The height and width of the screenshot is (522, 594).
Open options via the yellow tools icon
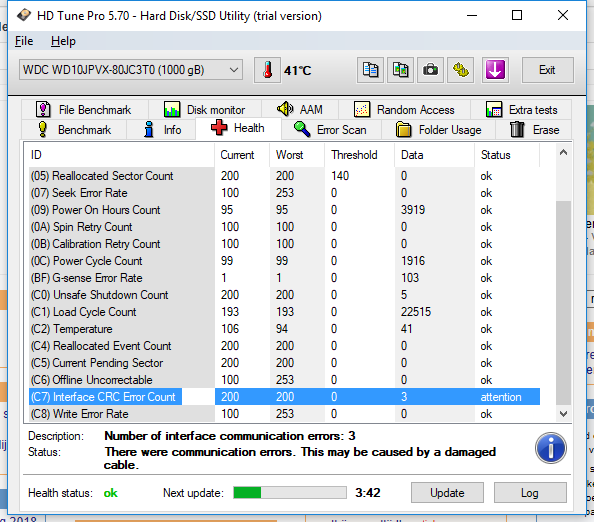(x=461, y=70)
